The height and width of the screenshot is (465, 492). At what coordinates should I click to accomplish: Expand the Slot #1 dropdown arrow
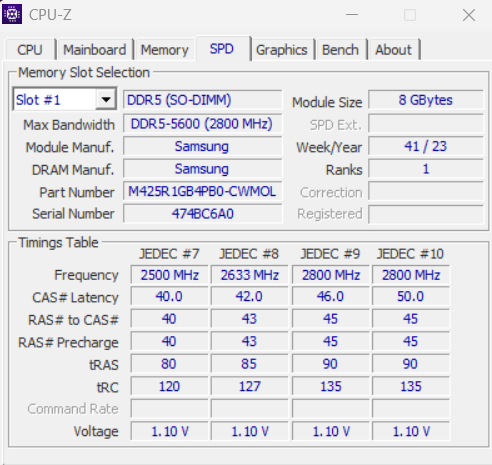coord(106,99)
